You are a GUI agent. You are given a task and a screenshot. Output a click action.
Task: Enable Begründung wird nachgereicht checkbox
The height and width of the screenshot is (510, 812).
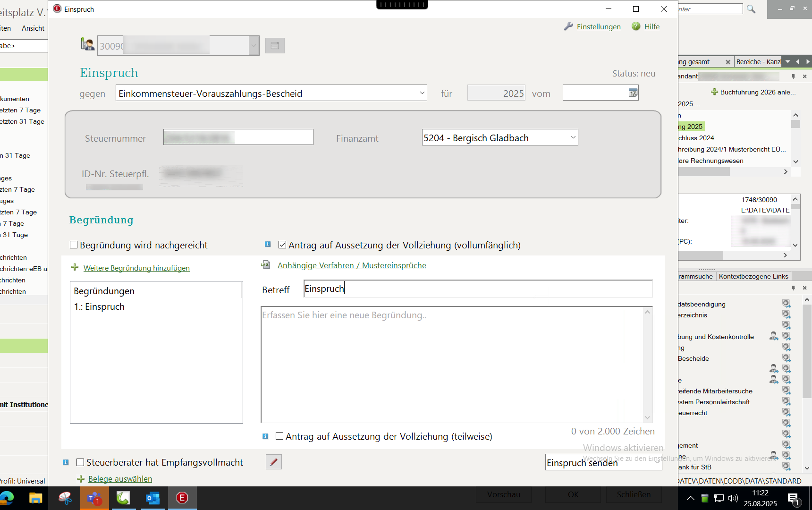(x=74, y=245)
